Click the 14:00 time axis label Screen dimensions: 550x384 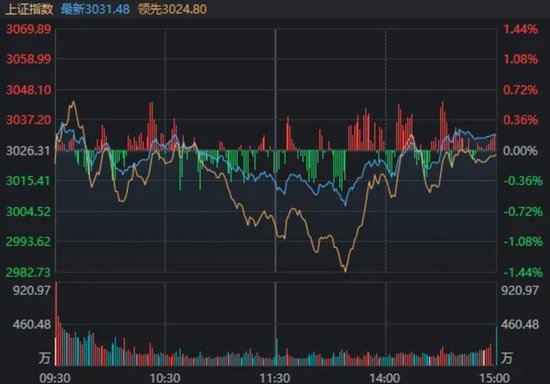[x=385, y=378]
